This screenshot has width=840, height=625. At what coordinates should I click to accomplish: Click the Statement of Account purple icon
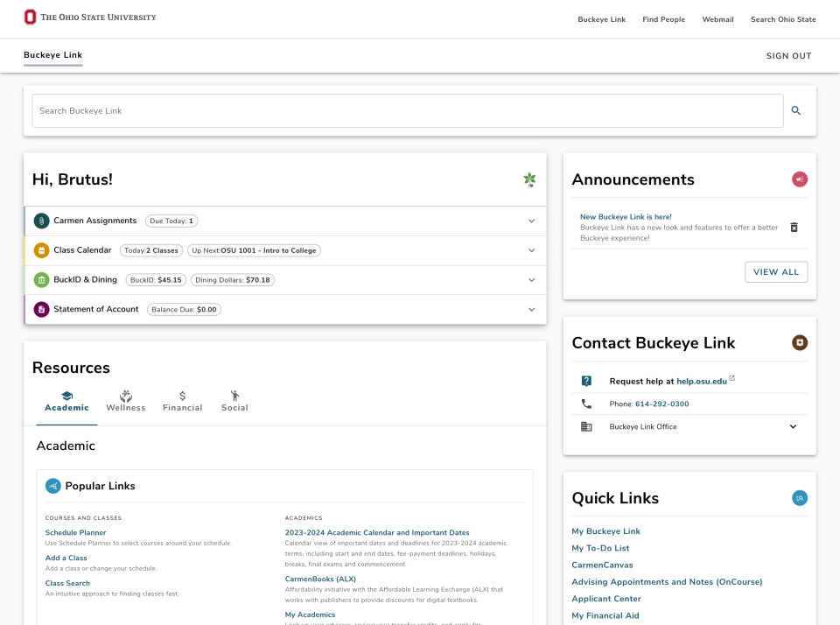(41, 309)
